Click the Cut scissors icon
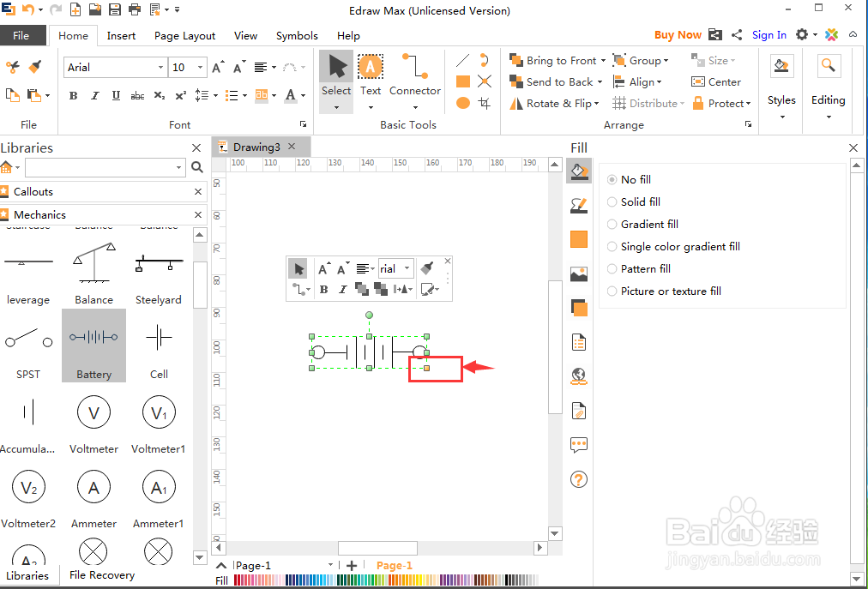The image size is (868, 589). [12, 67]
